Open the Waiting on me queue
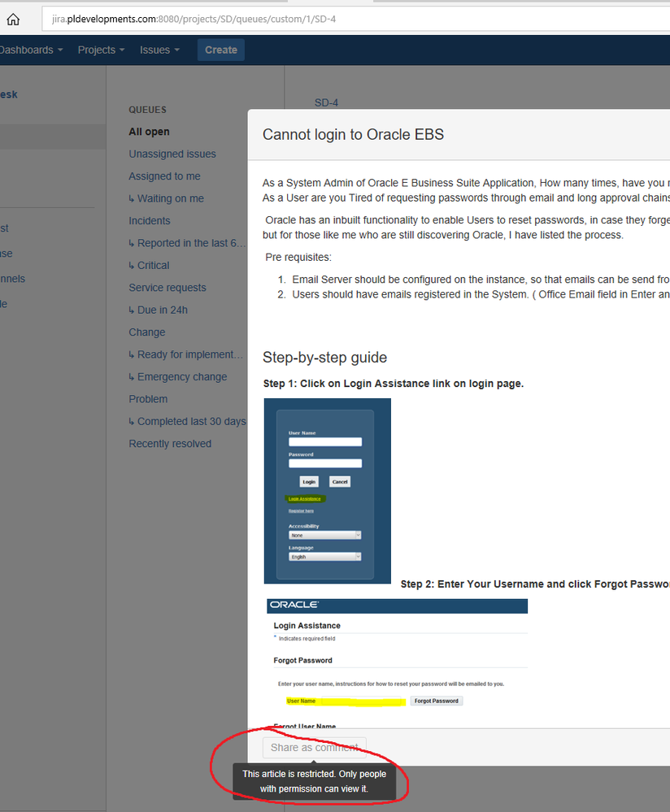This screenshot has height=812, width=670. (x=167, y=198)
